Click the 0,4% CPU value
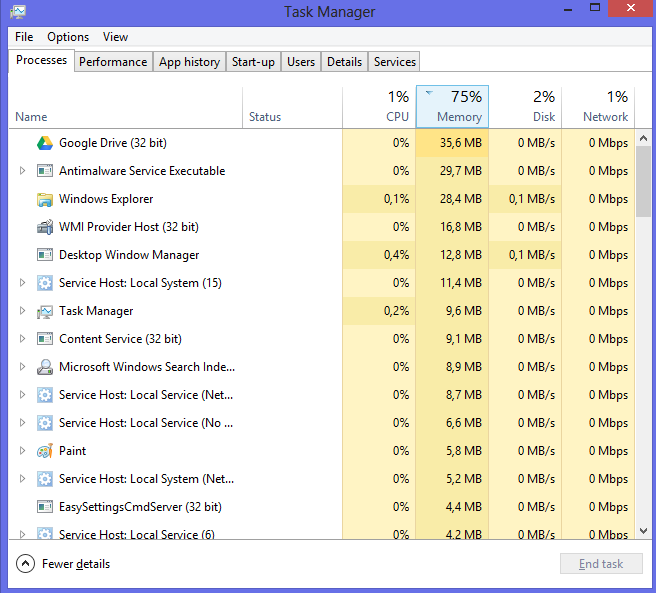 point(396,255)
